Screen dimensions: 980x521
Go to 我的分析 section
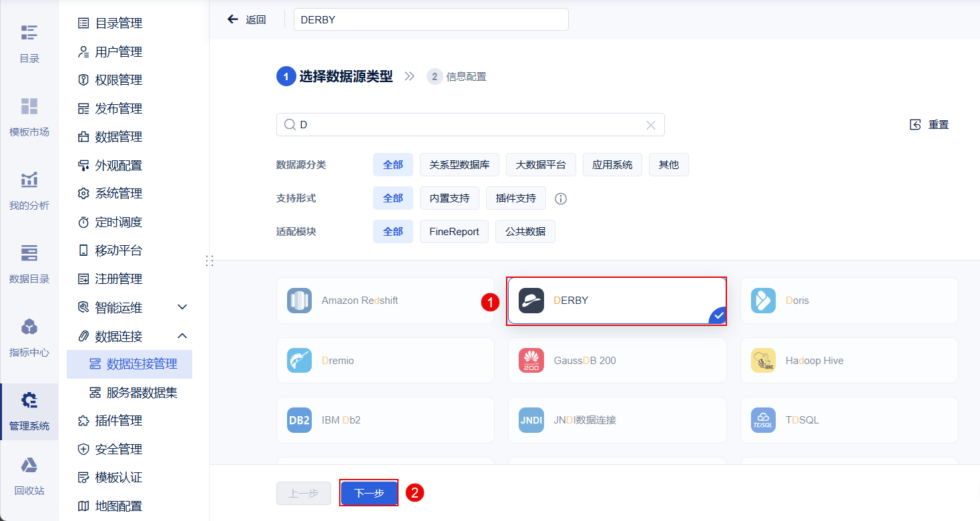[29, 179]
